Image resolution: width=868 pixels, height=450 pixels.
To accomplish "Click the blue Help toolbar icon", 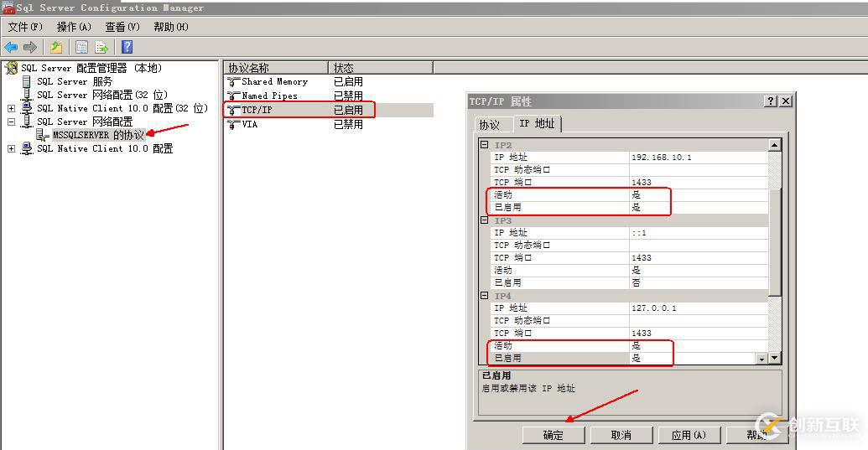I will click(x=127, y=47).
